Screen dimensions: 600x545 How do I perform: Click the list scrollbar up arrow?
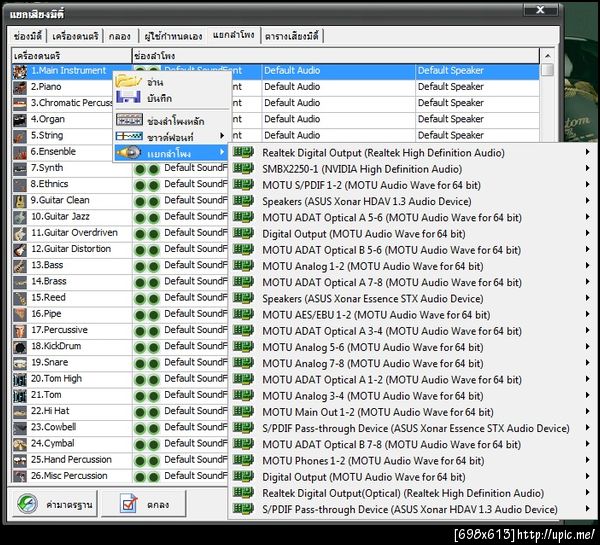pyautogui.click(x=548, y=56)
